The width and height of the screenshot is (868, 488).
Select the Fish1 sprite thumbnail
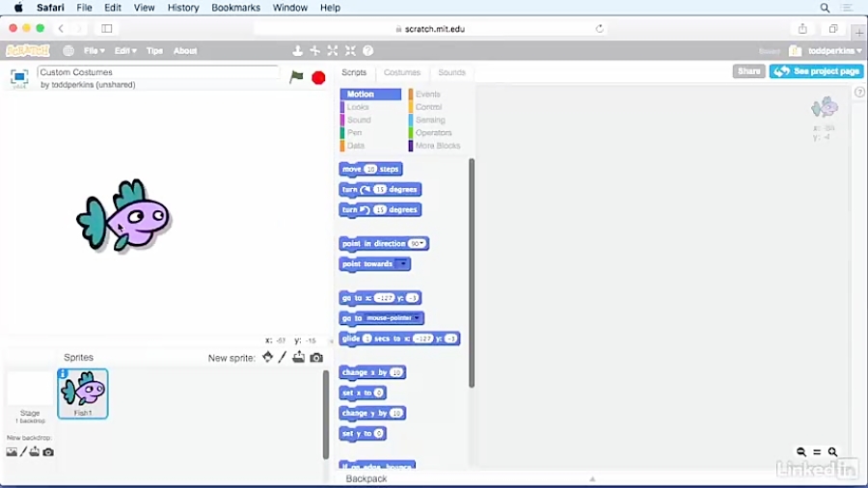[83, 393]
